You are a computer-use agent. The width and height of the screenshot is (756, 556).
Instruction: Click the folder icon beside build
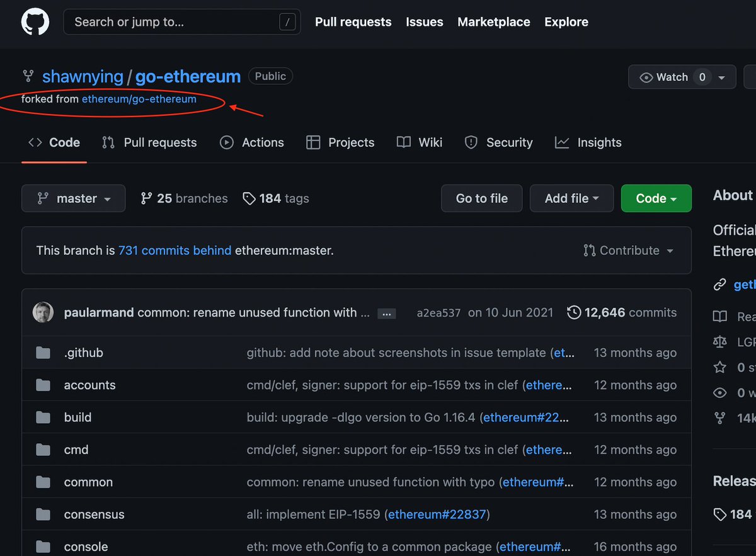tap(43, 417)
